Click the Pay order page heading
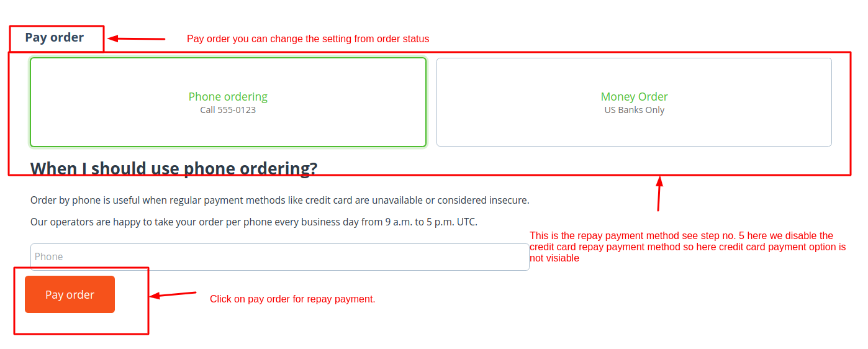 click(x=55, y=38)
